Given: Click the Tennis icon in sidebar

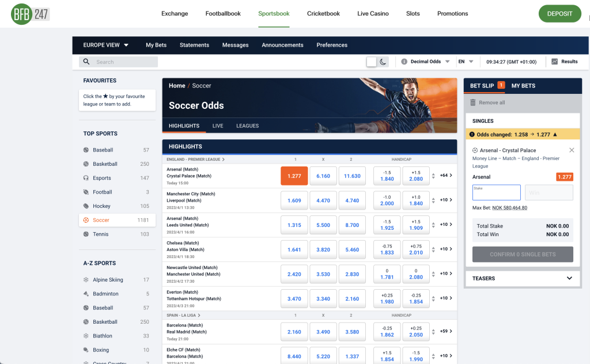Looking at the screenshot, I should pyautogui.click(x=86, y=234).
